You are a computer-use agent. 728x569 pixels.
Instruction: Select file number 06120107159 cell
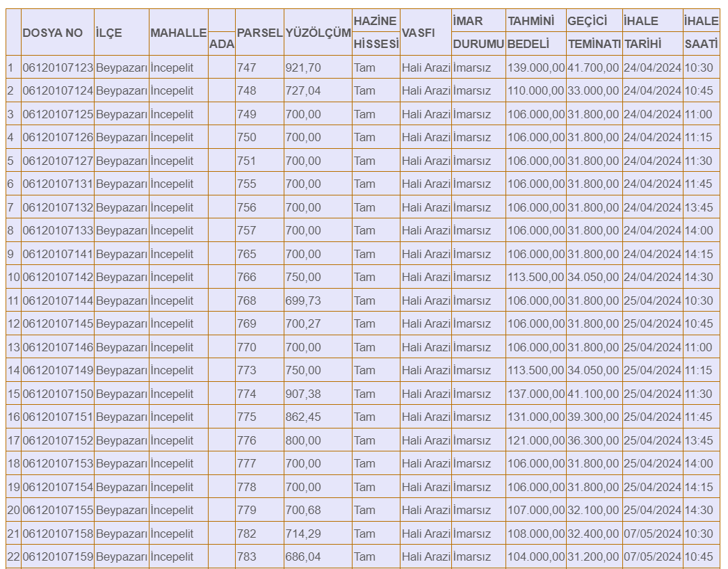(58, 557)
